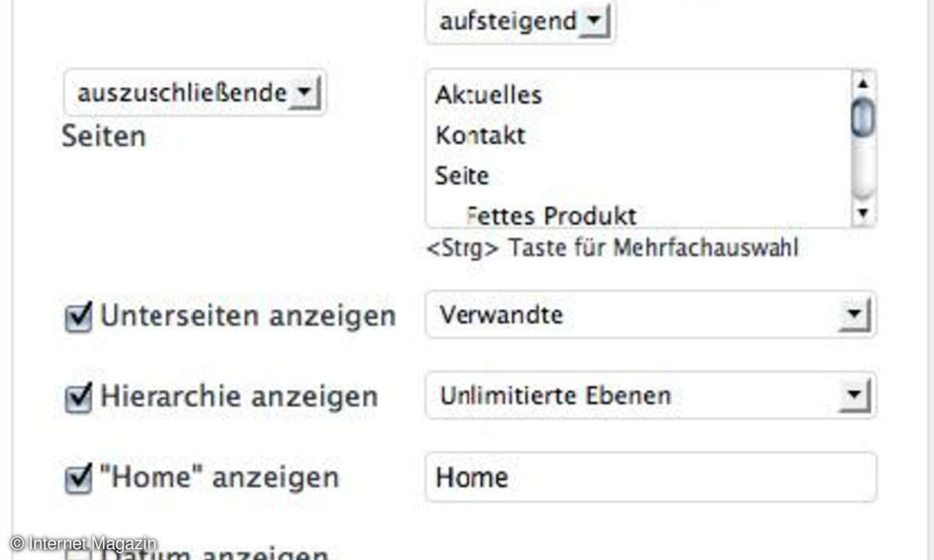The image size is (934, 560).
Task: Click the page list scrollbar thumb
Action: click(x=862, y=118)
